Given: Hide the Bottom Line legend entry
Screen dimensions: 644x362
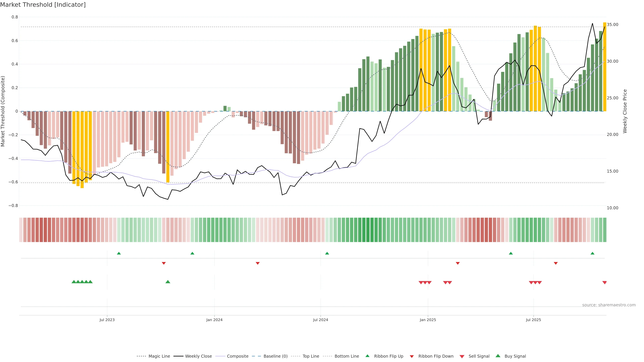Looking at the screenshot, I should [346, 356].
